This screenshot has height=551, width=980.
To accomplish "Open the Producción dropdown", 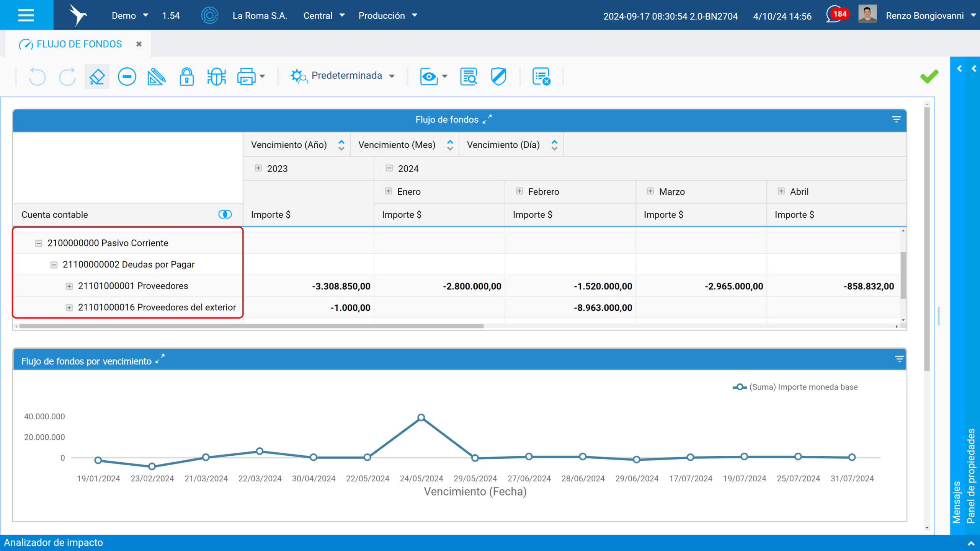I will pyautogui.click(x=388, y=15).
